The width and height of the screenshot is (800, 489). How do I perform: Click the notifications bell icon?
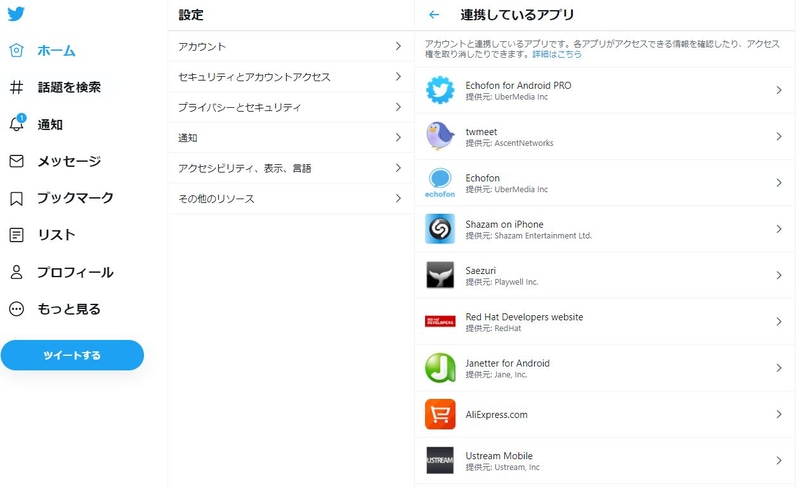(x=17, y=123)
